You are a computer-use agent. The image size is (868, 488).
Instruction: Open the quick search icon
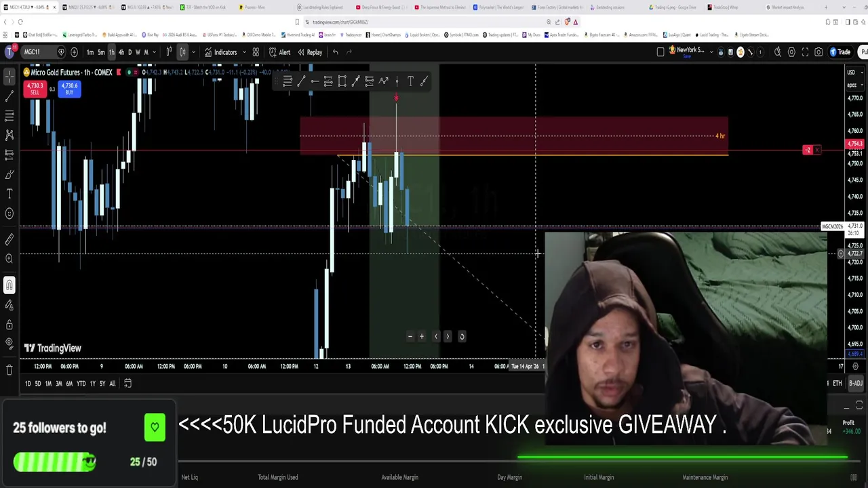[778, 52]
